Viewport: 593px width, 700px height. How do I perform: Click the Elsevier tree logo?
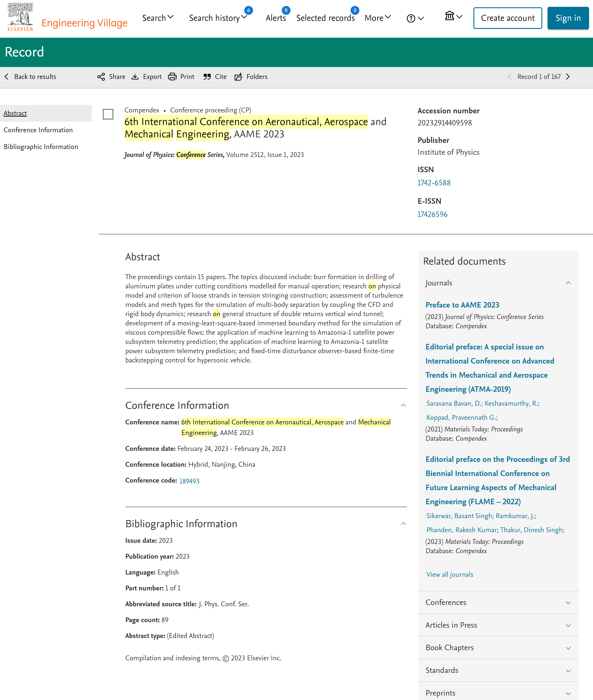20,17
